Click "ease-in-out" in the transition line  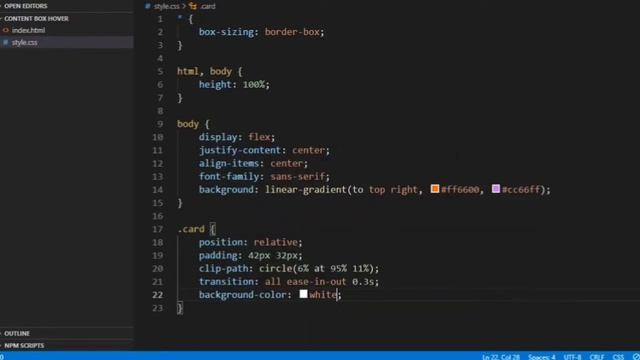tap(316, 282)
